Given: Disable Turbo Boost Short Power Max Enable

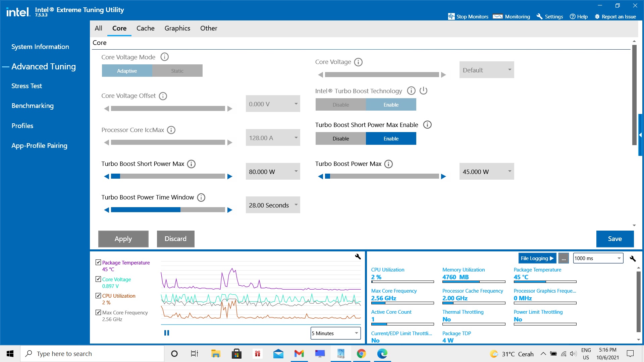Looking at the screenshot, I should pos(340,138).
